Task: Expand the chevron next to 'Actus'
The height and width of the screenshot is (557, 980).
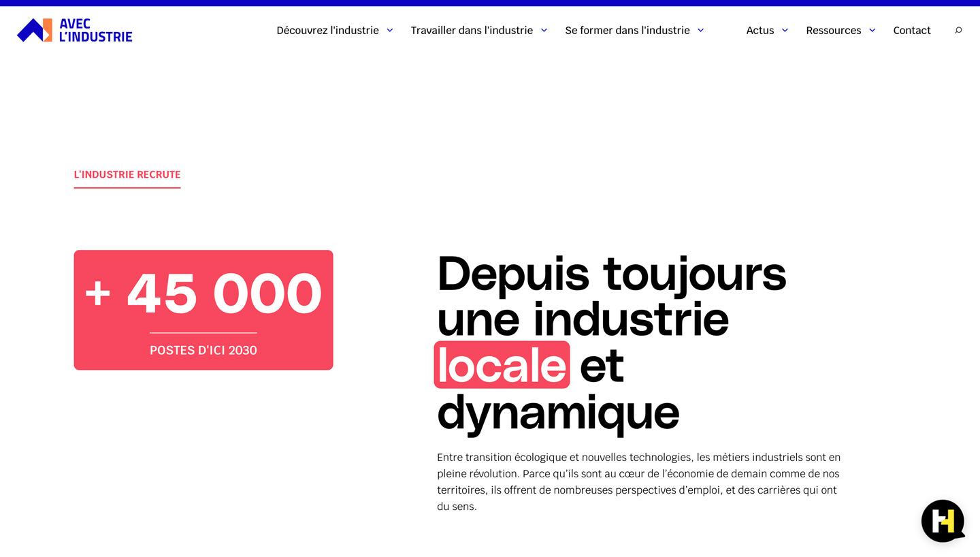Action: point(785,30)
